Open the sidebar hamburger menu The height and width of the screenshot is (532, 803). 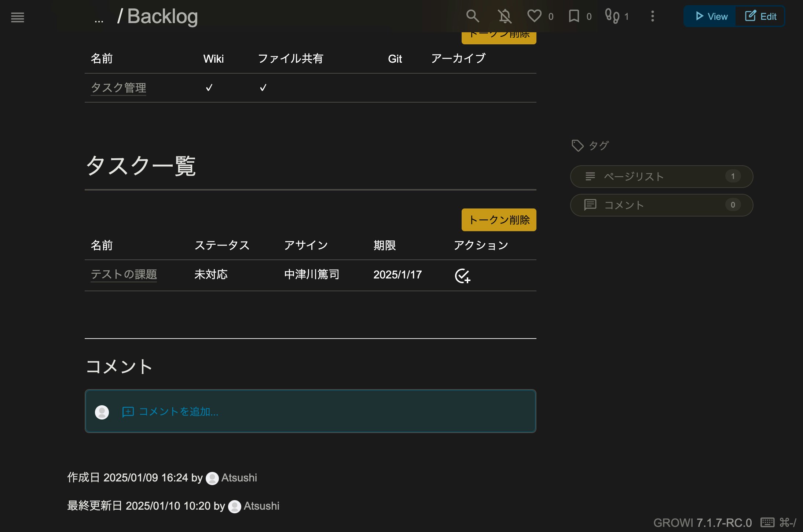point(18,17)
